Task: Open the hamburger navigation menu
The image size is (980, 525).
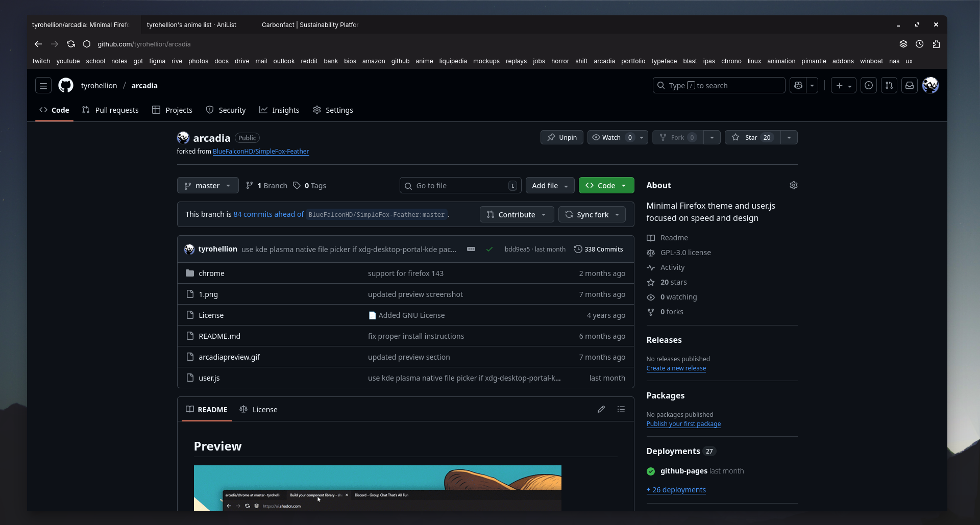Action: tap(43, 86)
